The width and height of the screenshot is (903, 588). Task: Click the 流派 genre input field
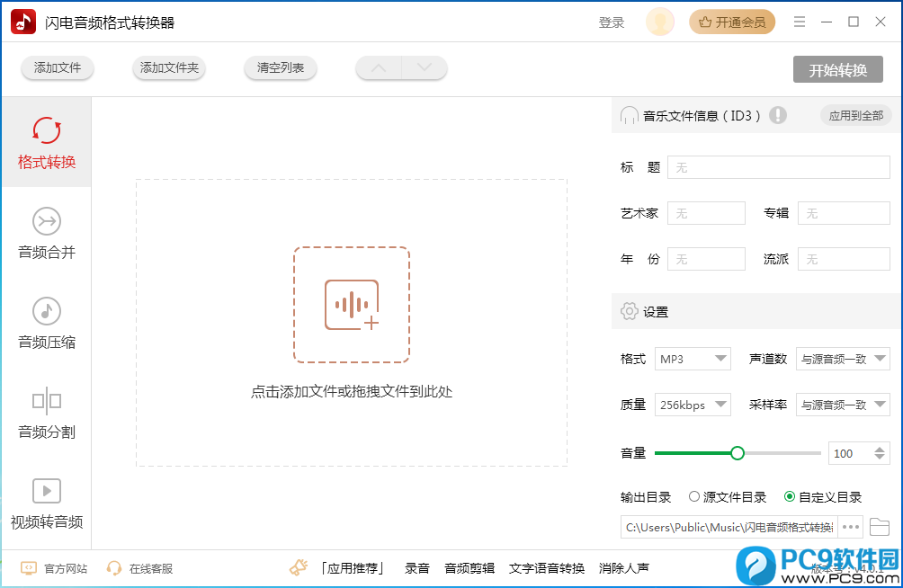(x=844, y=259)
